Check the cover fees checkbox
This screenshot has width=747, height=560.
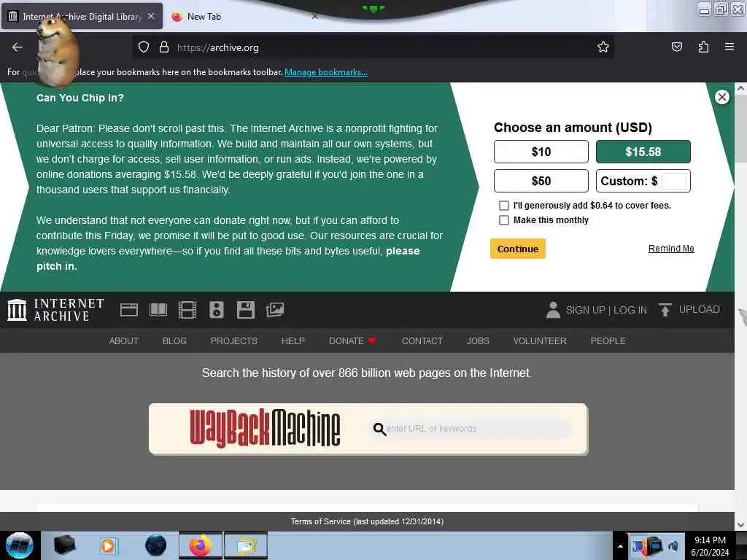503,205
